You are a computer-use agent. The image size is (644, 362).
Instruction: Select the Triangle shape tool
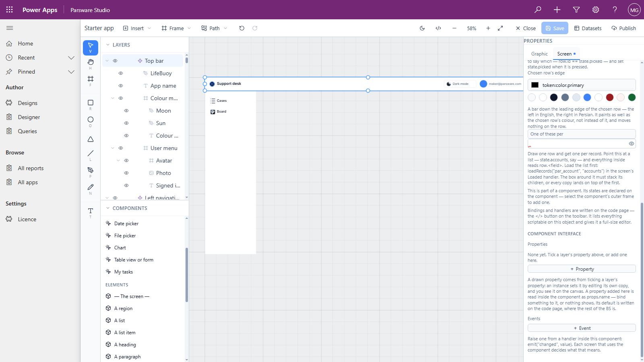91,139
